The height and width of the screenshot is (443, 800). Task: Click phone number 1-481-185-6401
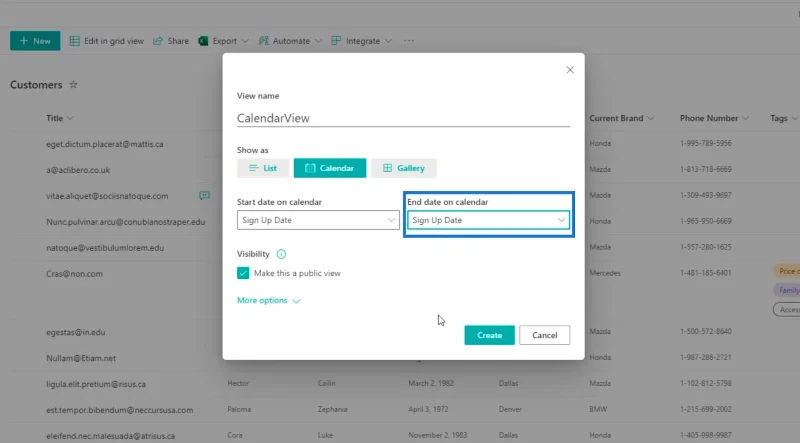(706, 273)
